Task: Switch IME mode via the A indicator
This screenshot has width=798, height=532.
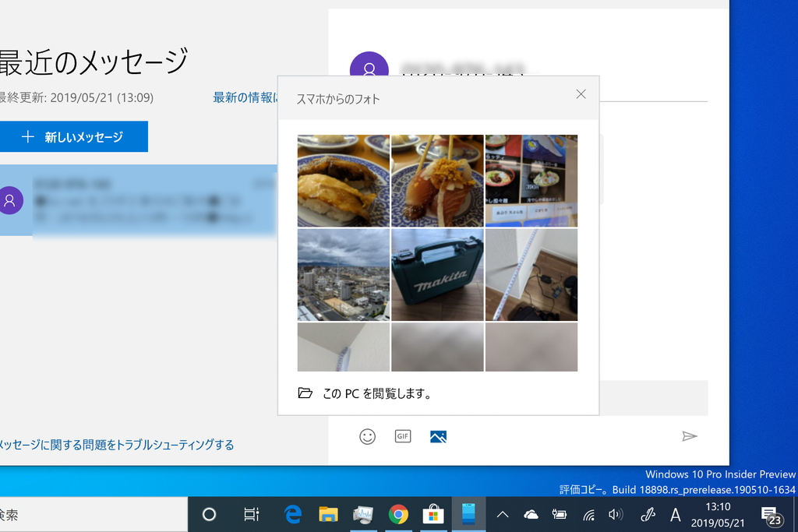Action: pyautogui.click(x=676, y=514)
